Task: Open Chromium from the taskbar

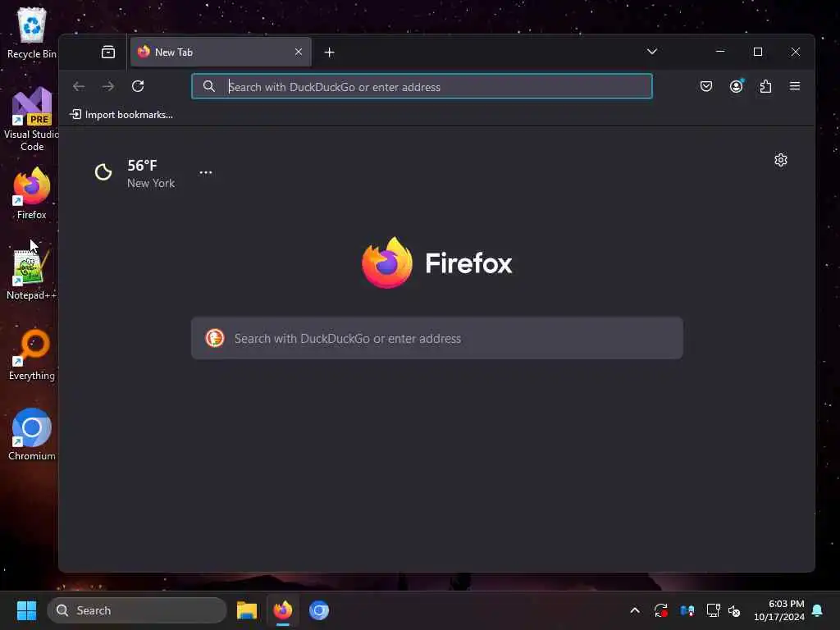Action: (x=319, y=610)
